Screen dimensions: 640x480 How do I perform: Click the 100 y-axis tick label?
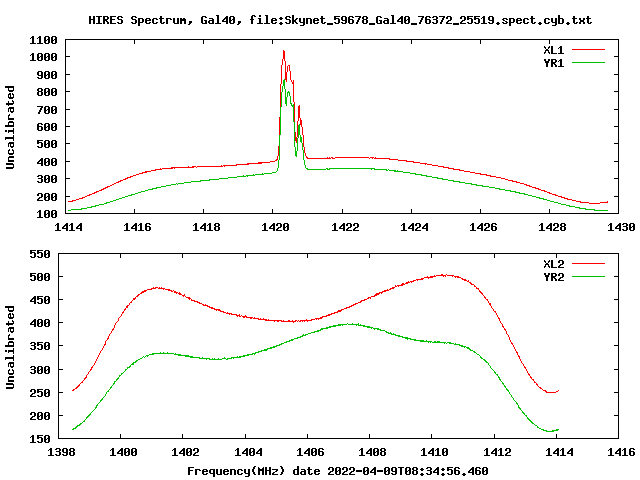pyautogui.click(x=47, y=214)
